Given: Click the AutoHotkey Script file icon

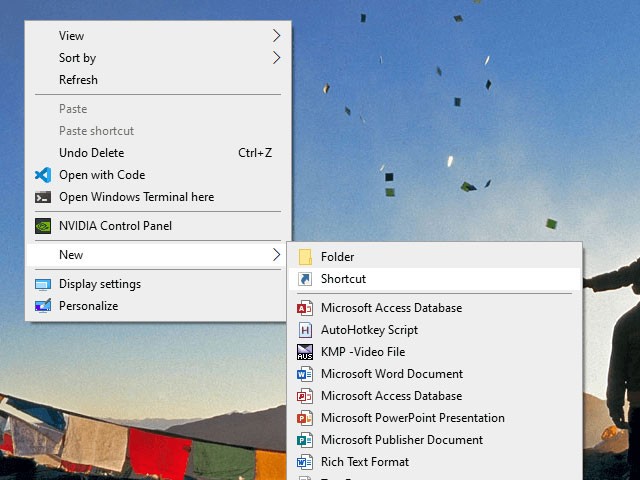Looking at the screenshot, I should click(x=305, y=330).
